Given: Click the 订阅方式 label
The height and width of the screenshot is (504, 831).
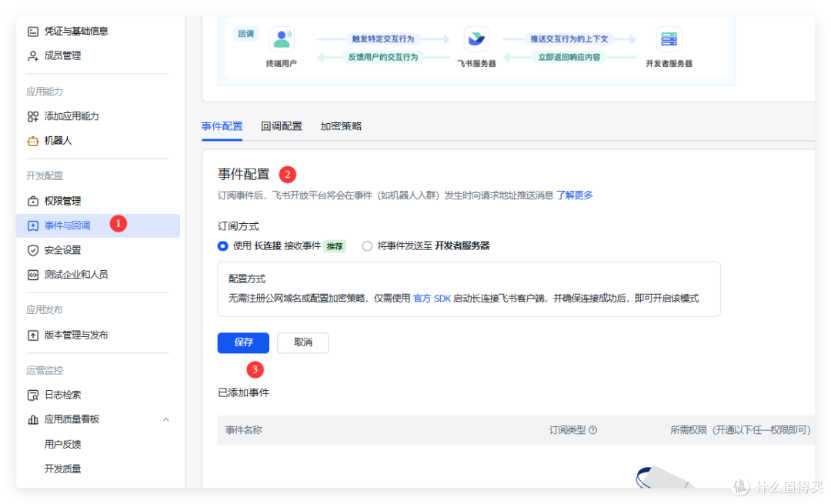Looking at the screenshot, I should pyautogui.click(x=239, y=226).
